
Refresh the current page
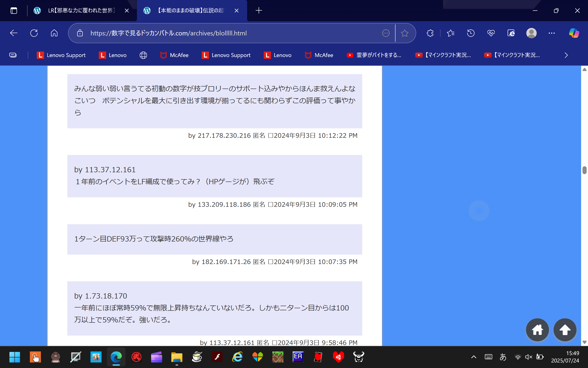tap(34, 33)
